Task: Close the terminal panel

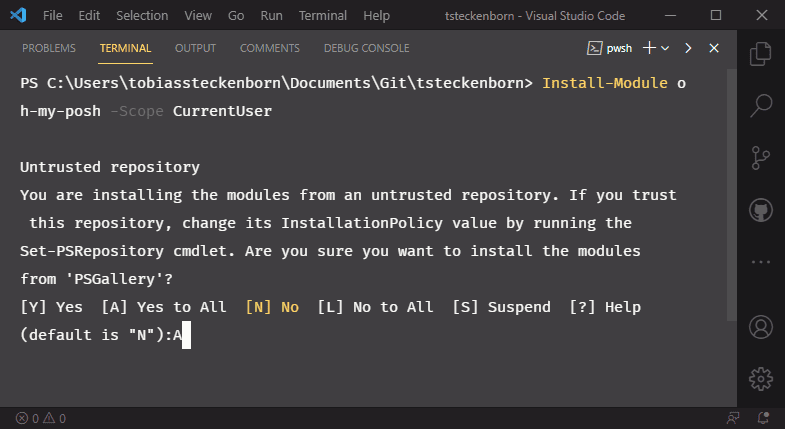Action: pos(714,48)
